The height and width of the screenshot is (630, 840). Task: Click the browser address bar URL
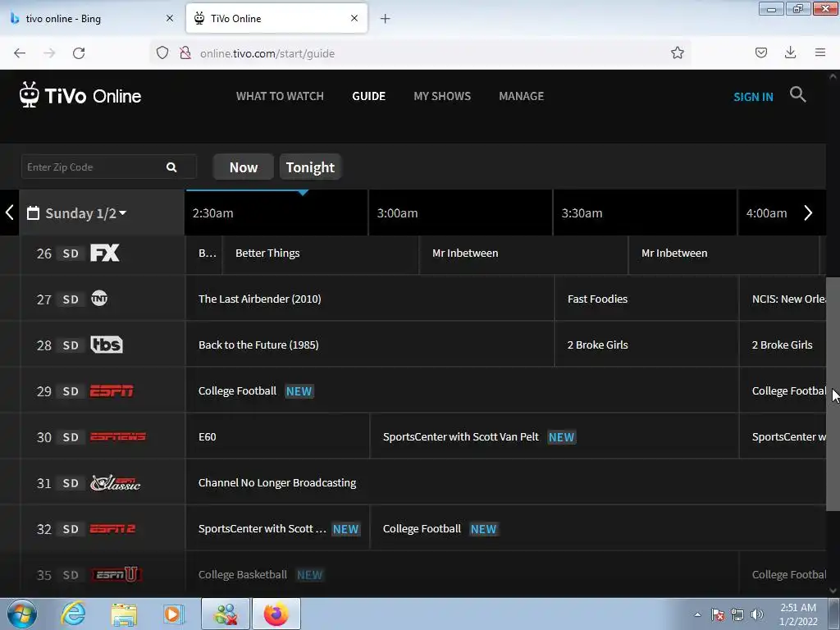click(267, 53)
